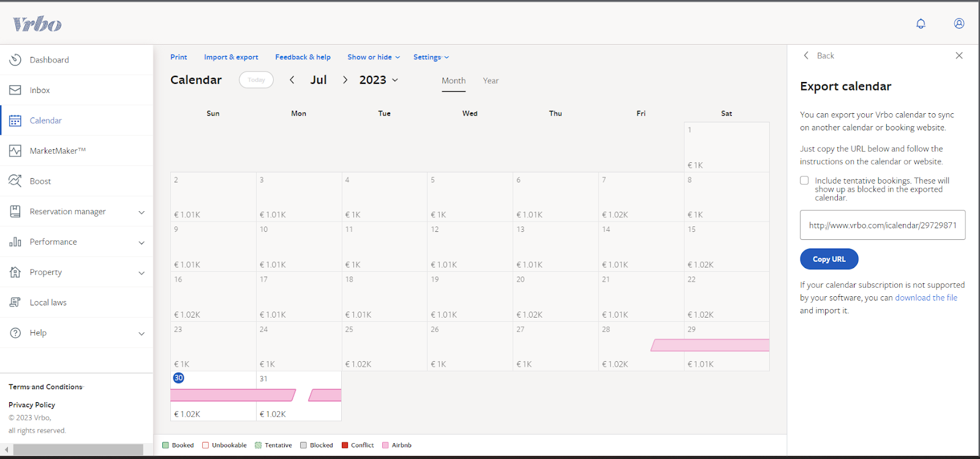Click the Boost icon in sidebar
980x459 pixels.
(15, 181)
